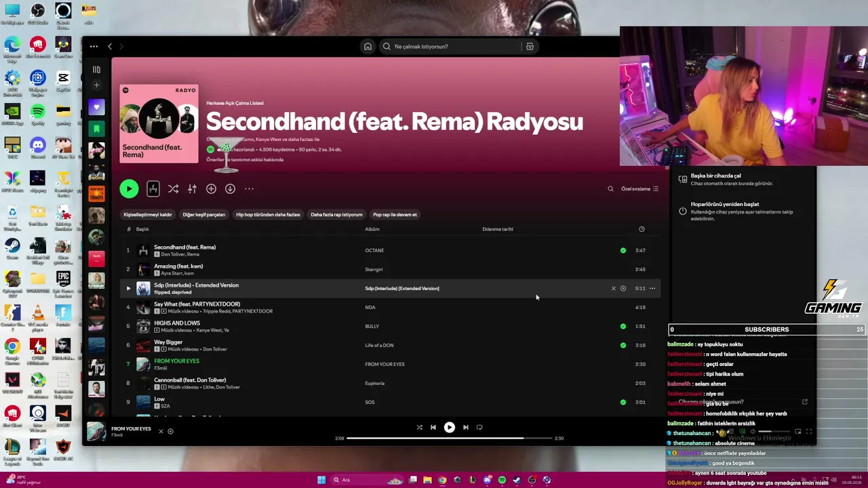Screen dimensions: 868x488
Task: Toggle the saved checkmark for HIGHS AND LOWS
Action: (623, 327)
